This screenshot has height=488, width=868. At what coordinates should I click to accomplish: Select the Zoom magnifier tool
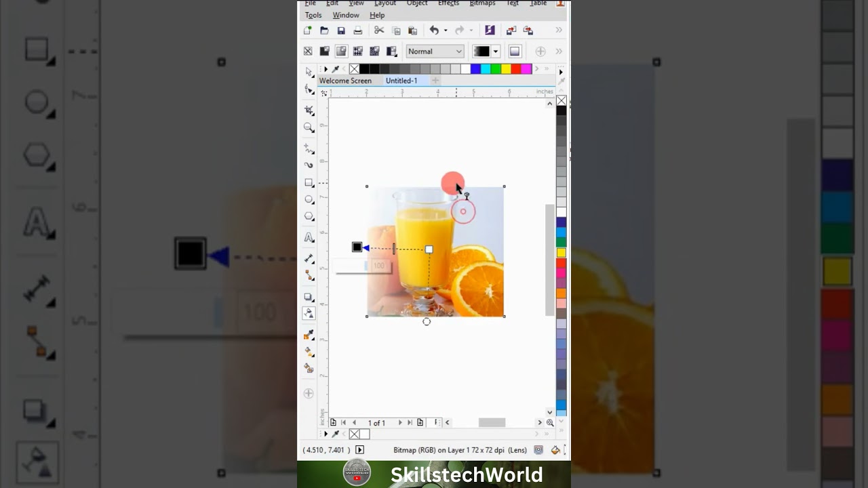point(309,127)
